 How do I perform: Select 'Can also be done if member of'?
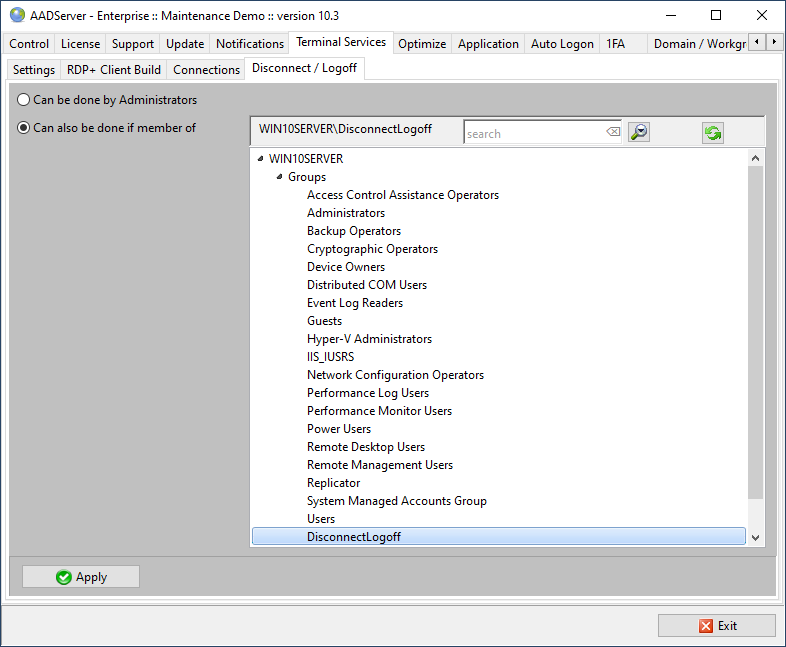coord(24,128)
